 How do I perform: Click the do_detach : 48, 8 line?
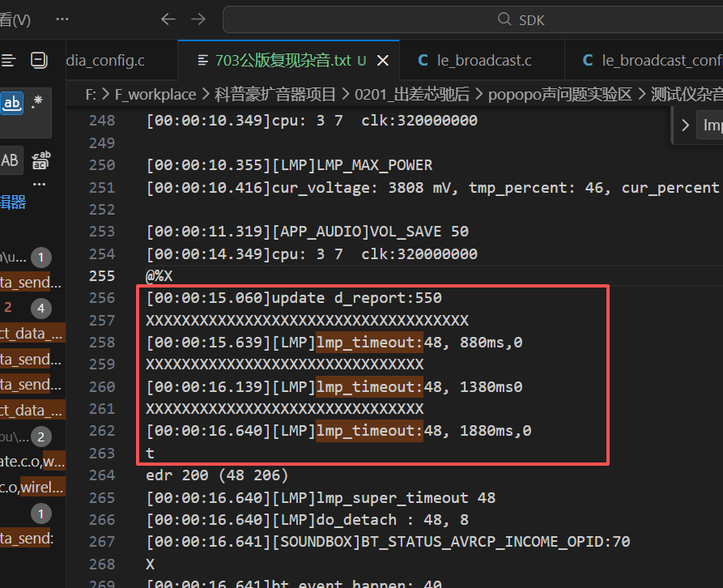click(308, 520)
